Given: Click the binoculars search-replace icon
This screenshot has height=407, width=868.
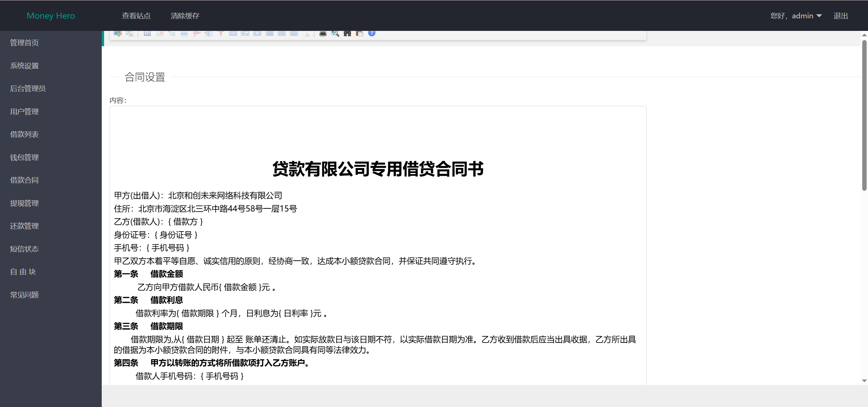Looking at the screenshot, I should [347, 33].
